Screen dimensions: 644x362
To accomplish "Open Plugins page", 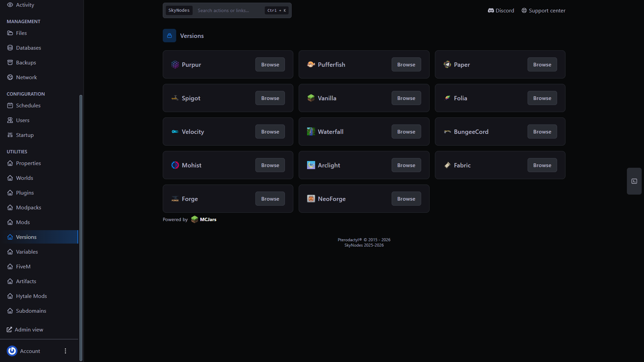I will click(x=39, y=193).
